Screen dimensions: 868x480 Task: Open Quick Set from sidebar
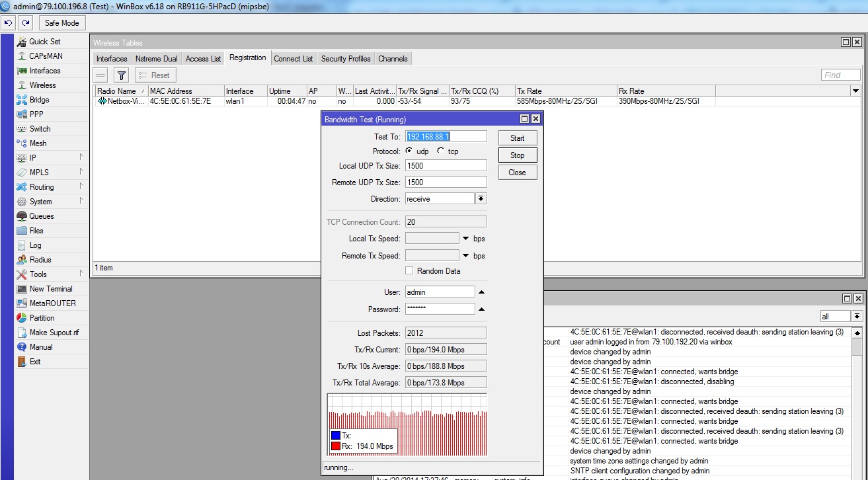pyautogui.click(x=44, y=42)
